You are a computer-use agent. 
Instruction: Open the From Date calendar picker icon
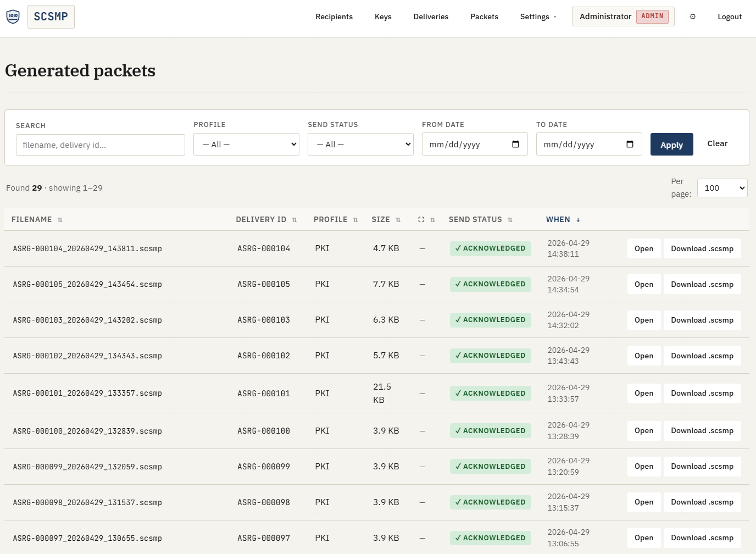tap(515, 145)
